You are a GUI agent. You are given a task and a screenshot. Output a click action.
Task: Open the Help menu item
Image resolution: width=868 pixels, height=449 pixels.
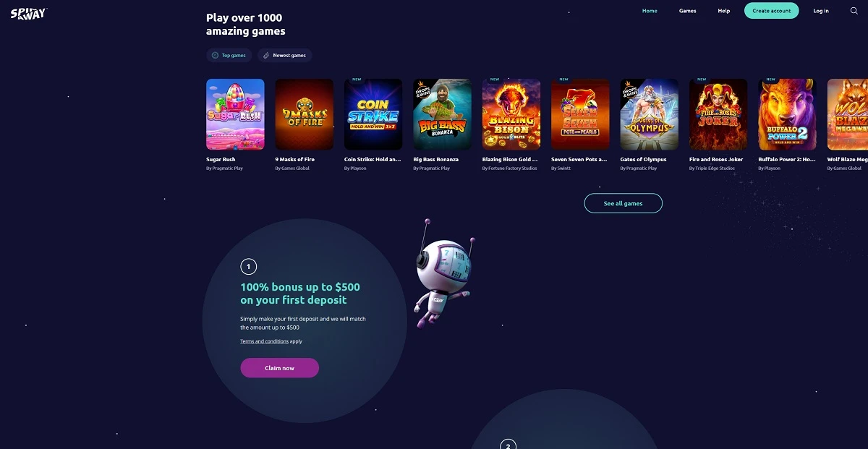tap(723, 11)
